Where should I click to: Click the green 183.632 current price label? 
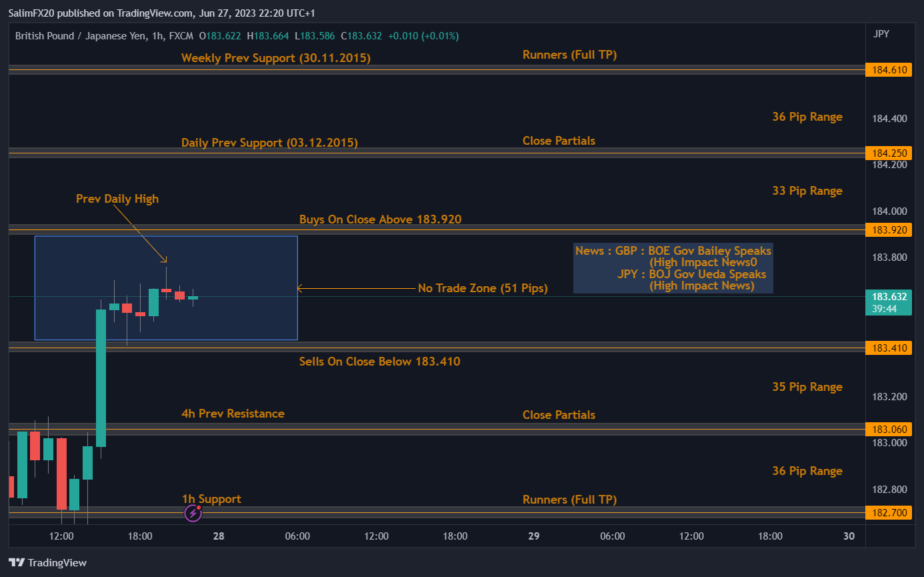pos(888,296)
